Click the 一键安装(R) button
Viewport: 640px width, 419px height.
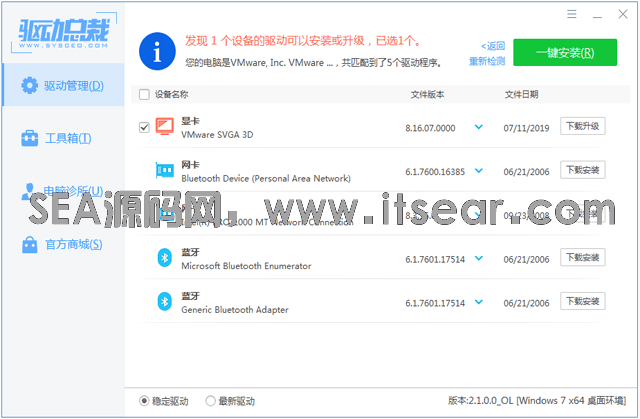click(x=565, y=52)
